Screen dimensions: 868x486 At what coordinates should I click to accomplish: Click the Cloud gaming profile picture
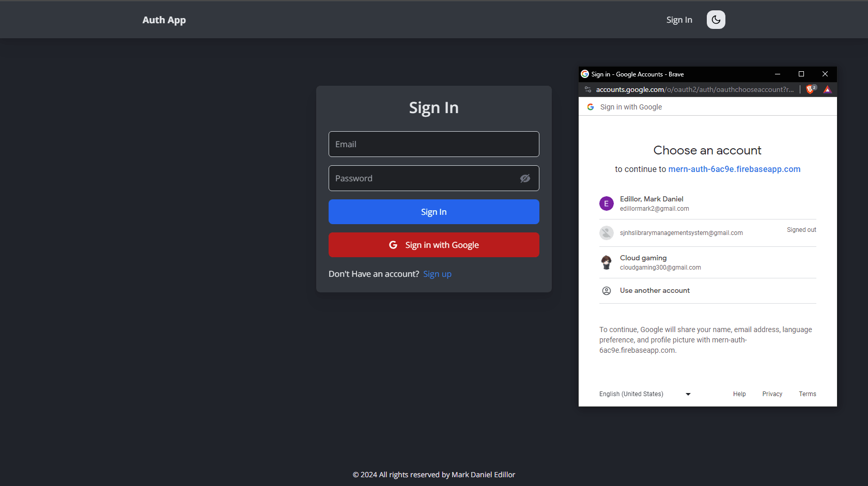point(607,262)
